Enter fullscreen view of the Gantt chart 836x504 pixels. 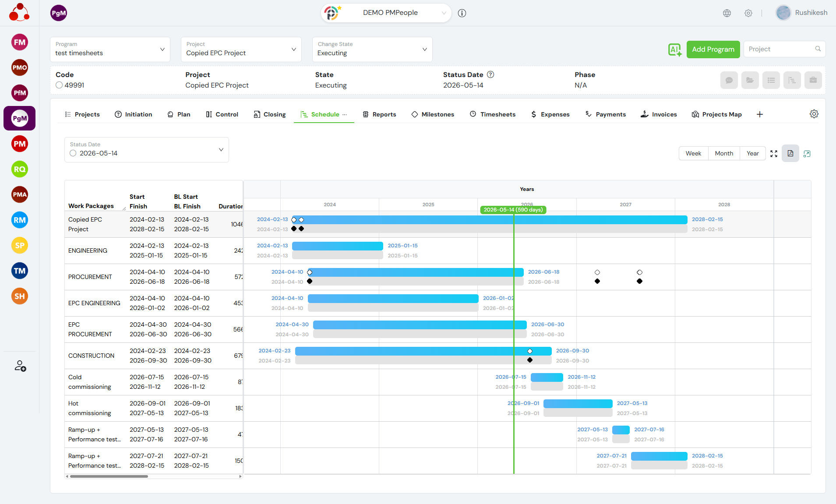pyautogui.click(x=774, y=154)
